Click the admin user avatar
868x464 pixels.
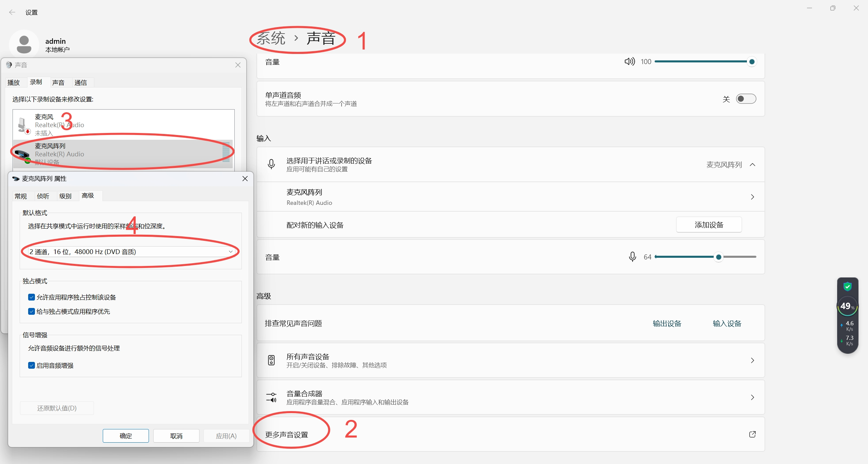[x=24, y=44]
